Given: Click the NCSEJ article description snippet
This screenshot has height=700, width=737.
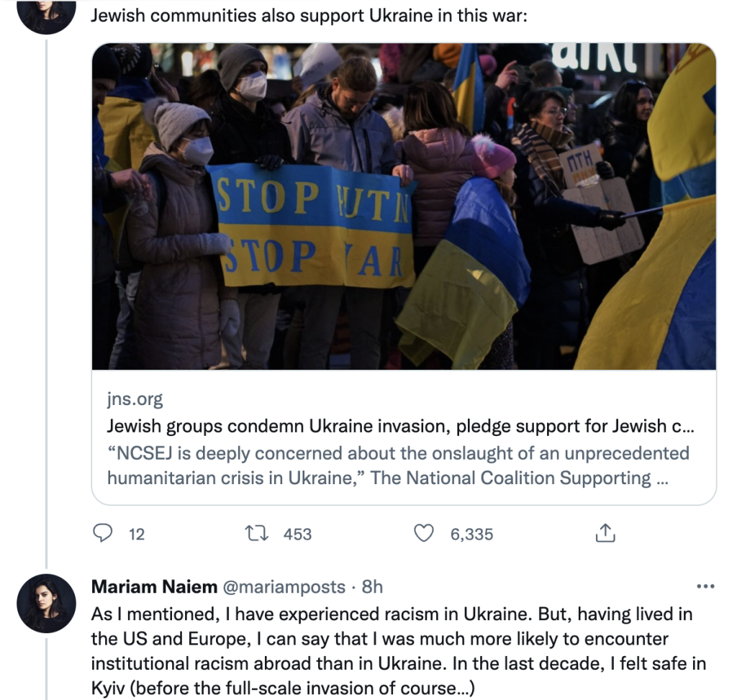Looking at the screenshot, I should 398,465.
